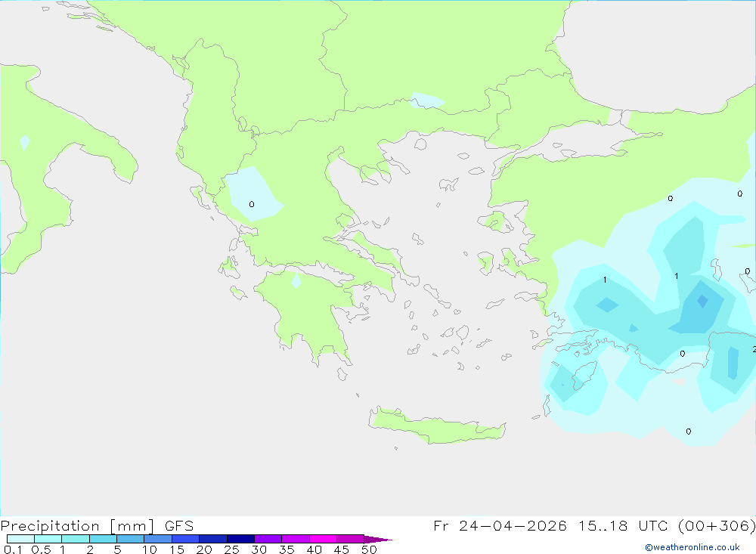Viewport: 756px width, 554px height.
Task: Click the '10' legend scale label
Action: pos(149,549)
